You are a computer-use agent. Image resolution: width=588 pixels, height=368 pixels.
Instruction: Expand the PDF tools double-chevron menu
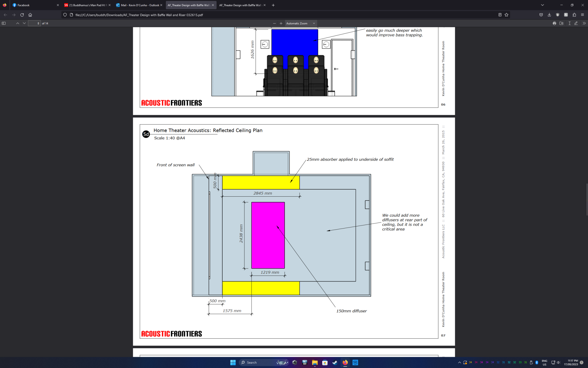(x=584, y=23)
